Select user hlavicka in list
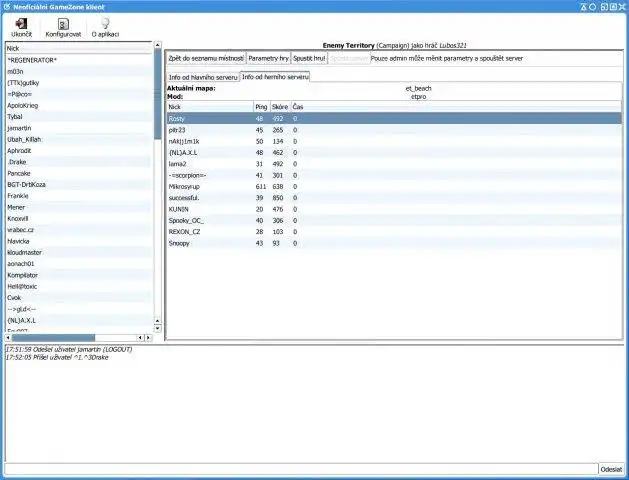 79,241
